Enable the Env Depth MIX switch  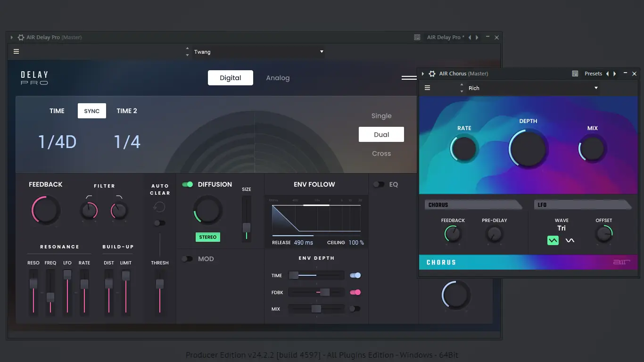point(355,309)
